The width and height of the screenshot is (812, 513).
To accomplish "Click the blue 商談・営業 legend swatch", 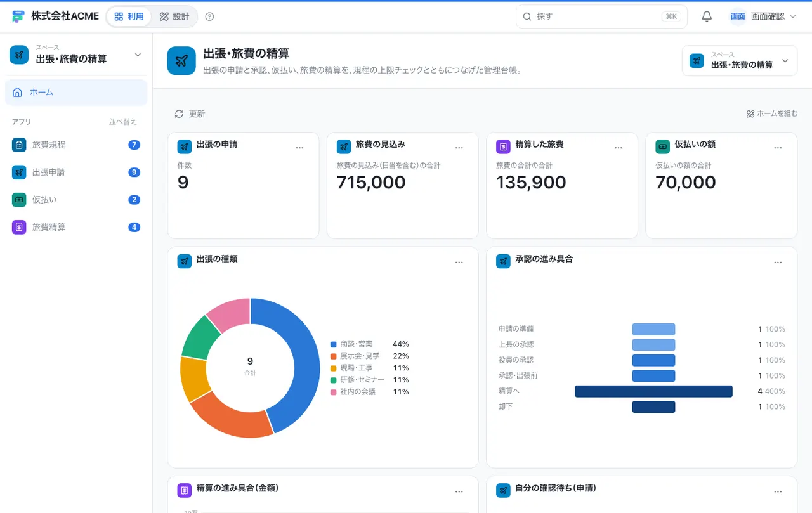I will click(333, 344).
